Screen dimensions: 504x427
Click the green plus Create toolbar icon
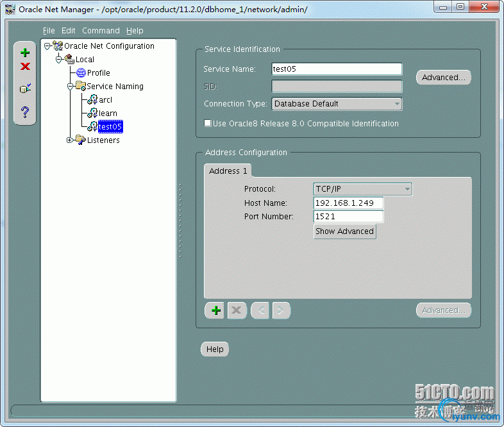coord(25,53)
